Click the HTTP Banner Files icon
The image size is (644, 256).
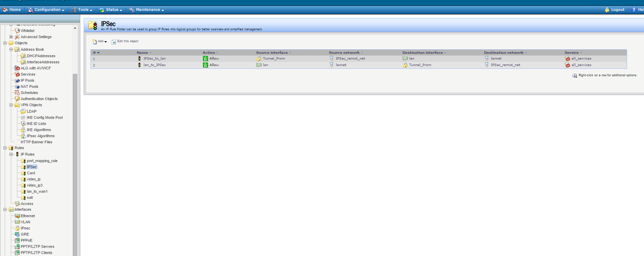17,142
